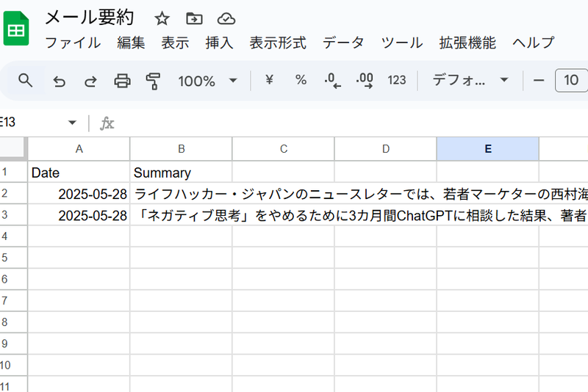
Task: Open the 拡張機能 menu
Action: tap(467, 43)
